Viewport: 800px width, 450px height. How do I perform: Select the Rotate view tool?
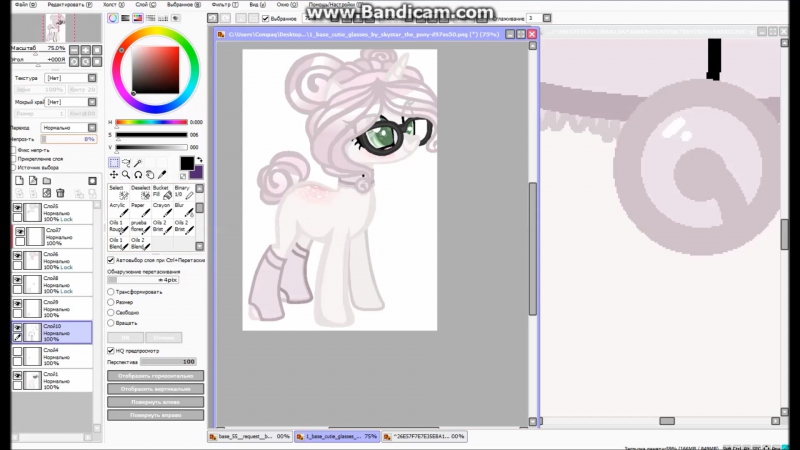tap(138, 174)
